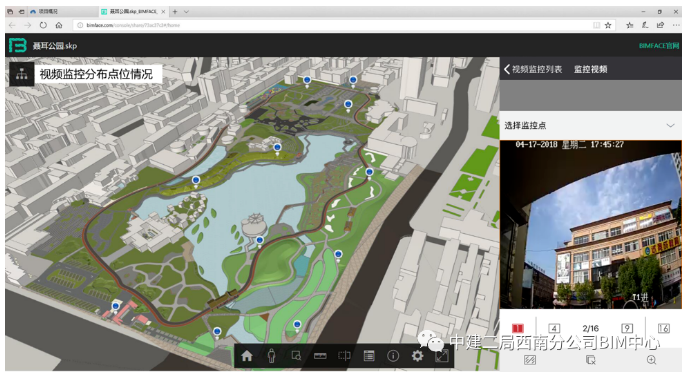Click the live camera video feed

point(591,225)
